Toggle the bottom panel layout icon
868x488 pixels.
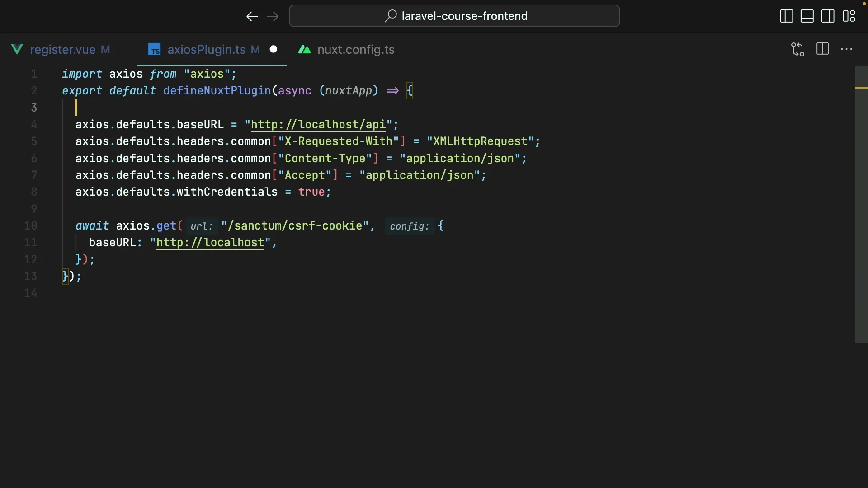[807, 16]
